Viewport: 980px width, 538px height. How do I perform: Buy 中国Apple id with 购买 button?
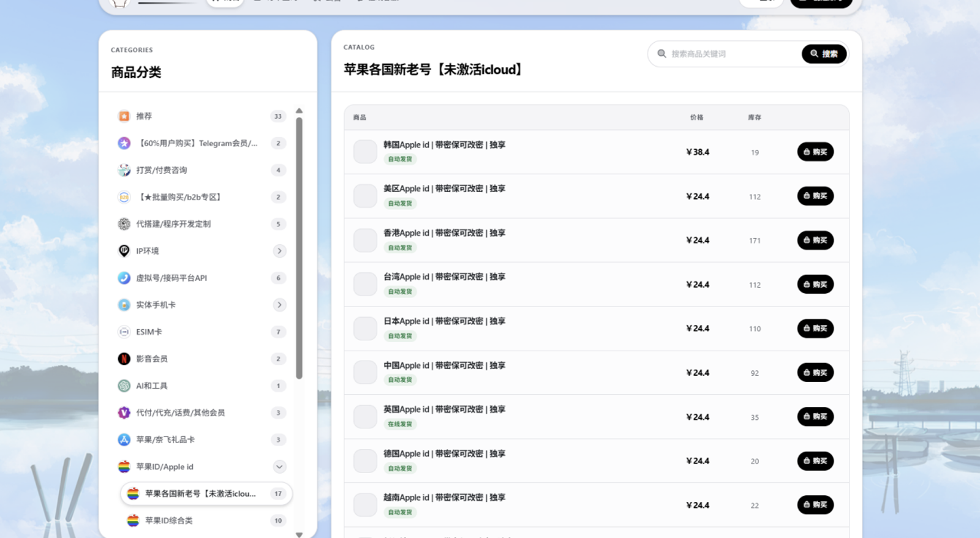click(815, 372)
